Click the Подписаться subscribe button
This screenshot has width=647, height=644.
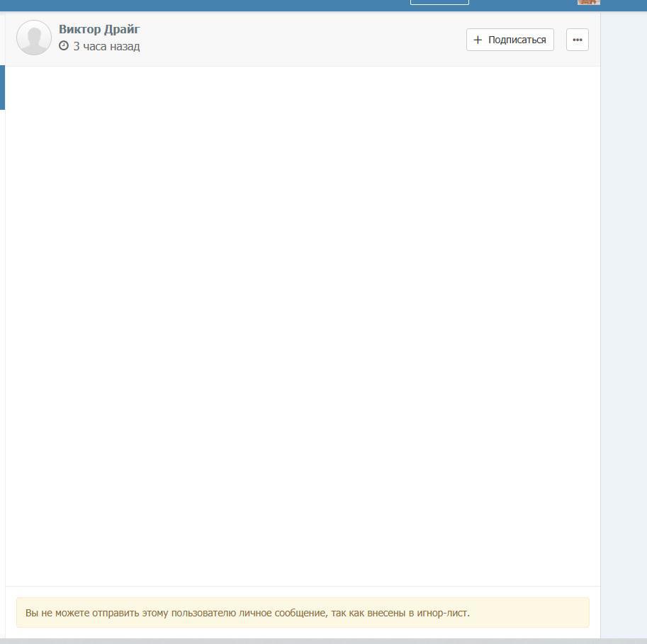tap(510, 40)
